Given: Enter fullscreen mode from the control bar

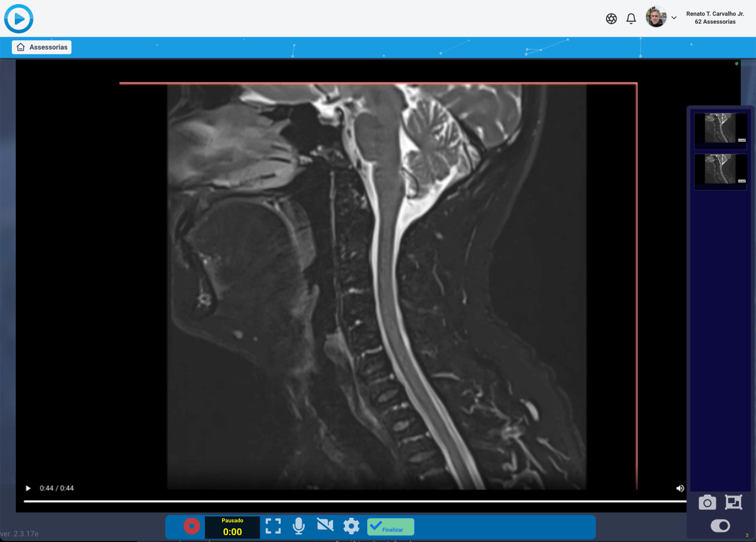Looking at the screenshot, I should (x=273, y=526).
